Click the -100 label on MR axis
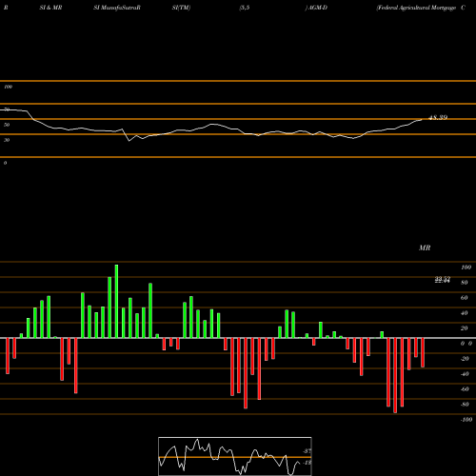This screenshot has width=476, height=476. 466,420
